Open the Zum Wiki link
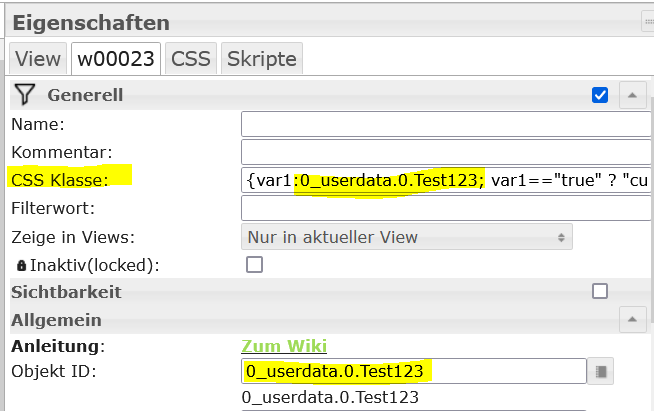The height and width of the screenshot is (411, 654). pyautogui.click(x=283, y=346)
